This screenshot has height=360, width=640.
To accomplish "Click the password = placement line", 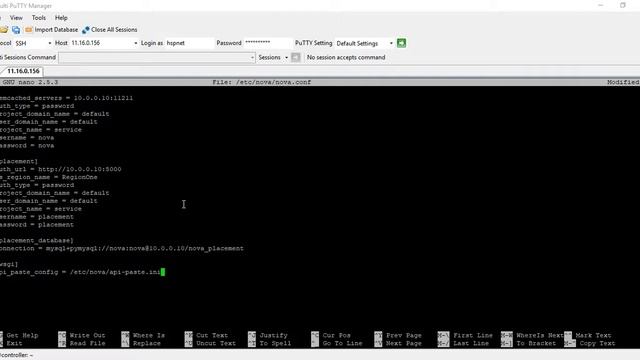I will 37,224.
